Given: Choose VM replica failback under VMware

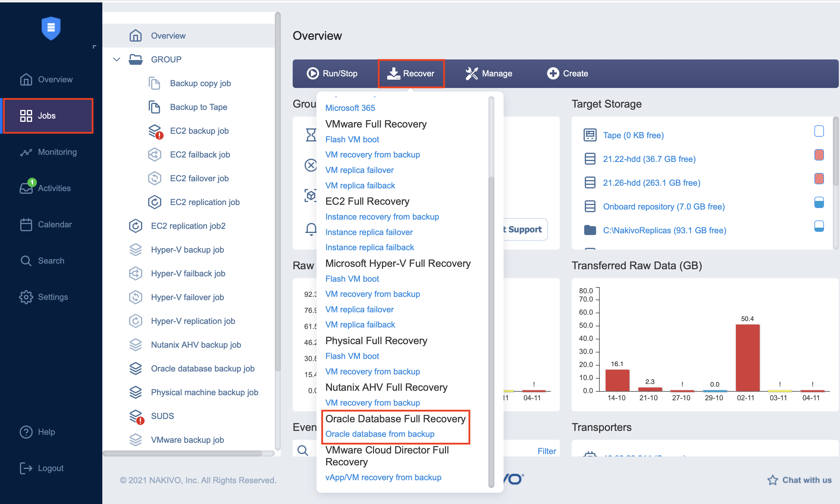Looking at the screenshot, I should 360,185.
